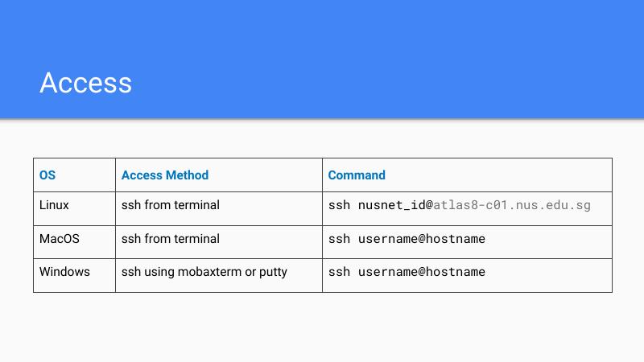Click the word "mobaxterm" in Windows row
644x362 pixels.
[208, 272]
